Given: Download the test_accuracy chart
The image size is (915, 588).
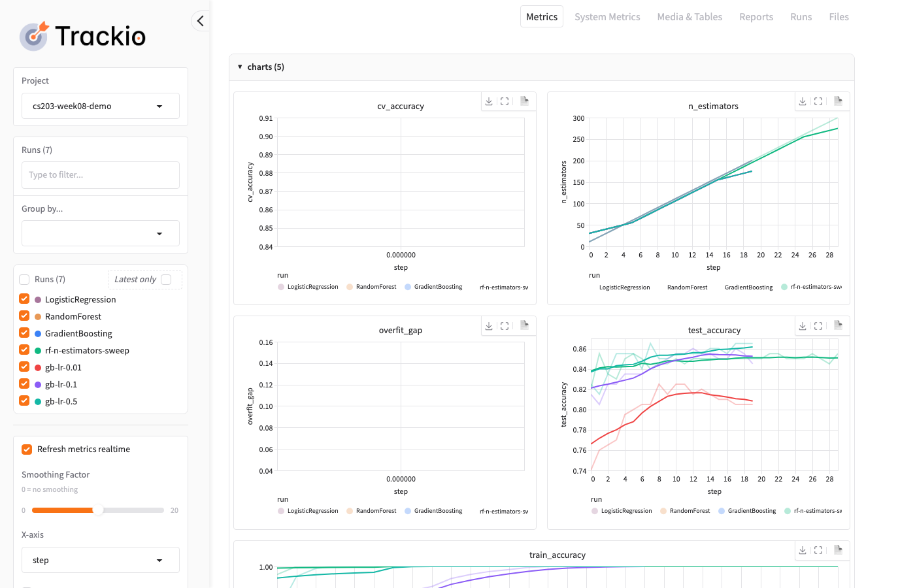Looking at the screenshot, I should pyautogui.click(x=803, y=325).
